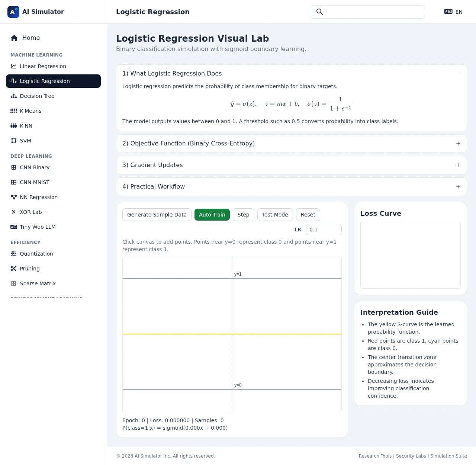Viewport: 476px width, 465px height.
Task: Click the AI Simulator logo icon
Action: tap(13, 12)
